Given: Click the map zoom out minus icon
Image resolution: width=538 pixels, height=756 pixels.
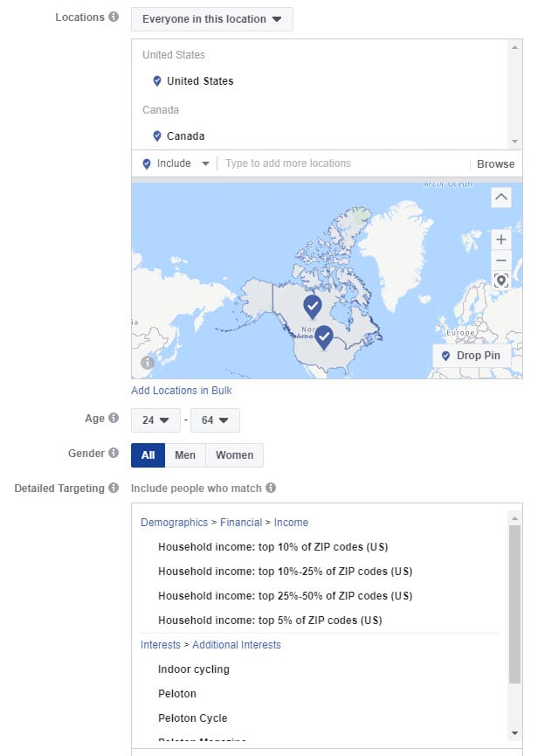Looking at the screenshot, I should coord(501,260).
